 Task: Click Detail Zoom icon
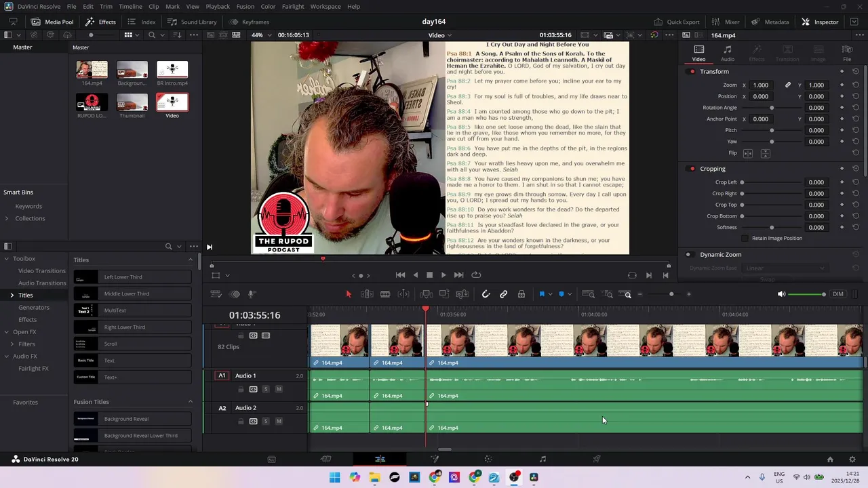tap(608, 294)
